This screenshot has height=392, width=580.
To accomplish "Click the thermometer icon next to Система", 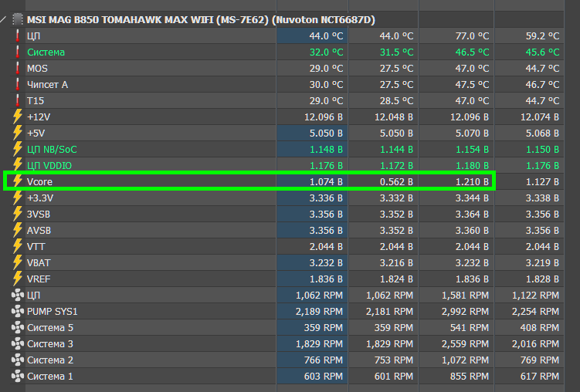I will (17, 52).
